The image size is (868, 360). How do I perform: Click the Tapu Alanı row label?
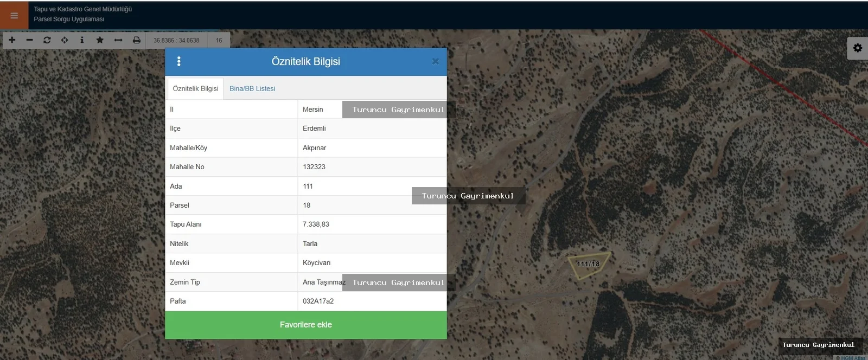pyautogui.click(x=186, y=224)
